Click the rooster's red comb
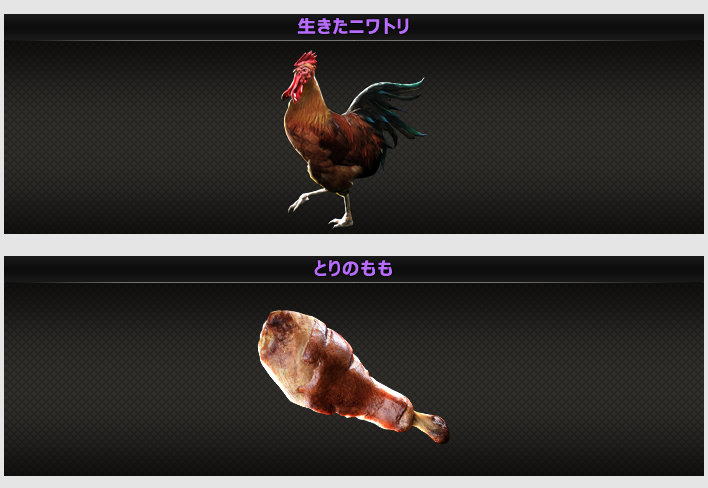708x488 pixels. (306, 59)
